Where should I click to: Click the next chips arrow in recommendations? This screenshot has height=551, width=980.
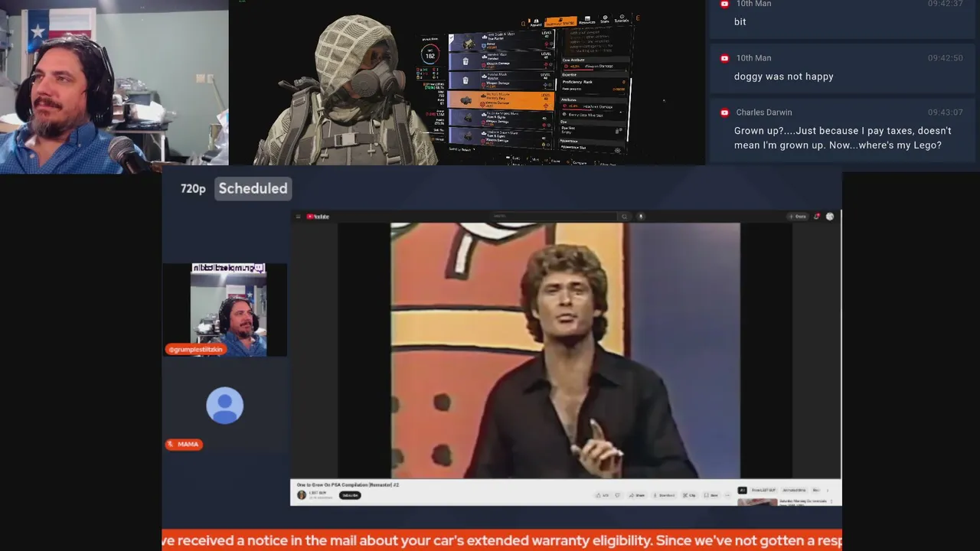[827, 491]
